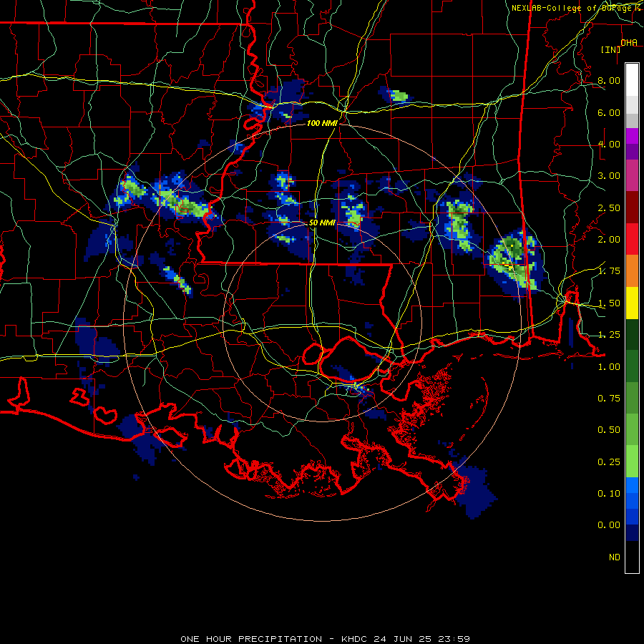Click the '50 NMI' range ring label
This screenshot has height=644, width=644.
(322, 223)
